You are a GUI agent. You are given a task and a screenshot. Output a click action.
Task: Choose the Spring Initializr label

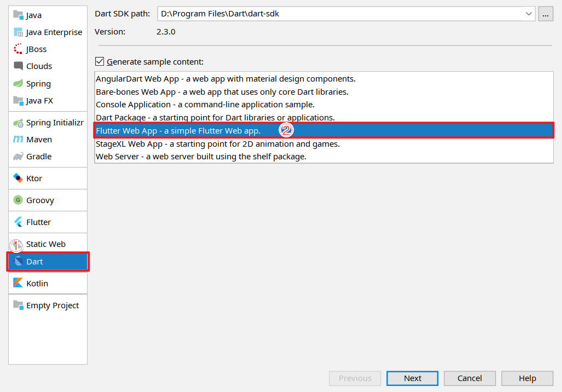click(x=55, y=123)
